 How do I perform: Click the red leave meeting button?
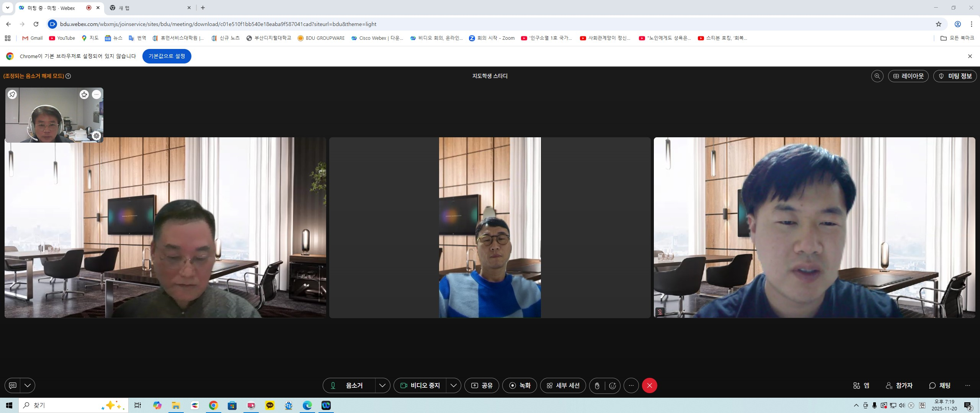tap(649, 385)
